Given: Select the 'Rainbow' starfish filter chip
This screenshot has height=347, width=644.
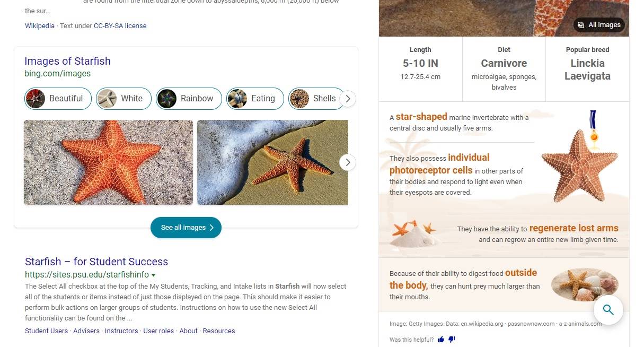Looking at the screenshot, I should [188, 99].
